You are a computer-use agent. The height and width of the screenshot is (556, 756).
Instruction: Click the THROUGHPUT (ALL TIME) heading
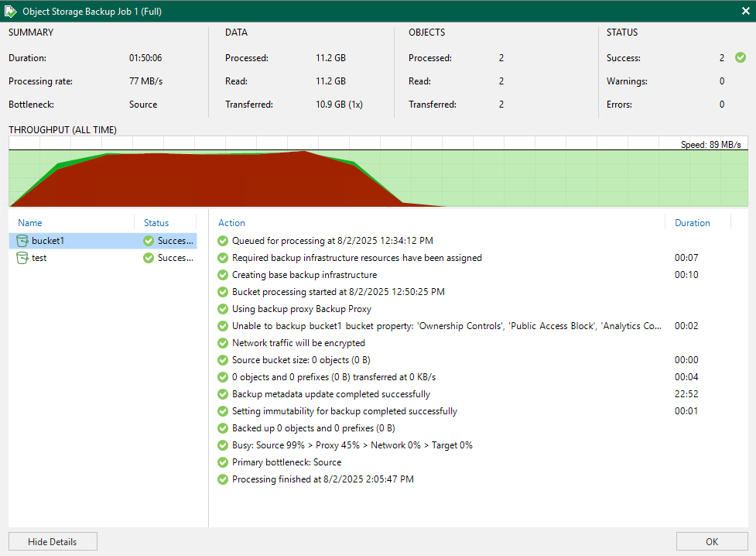pyautogui.click(x=63, y=130)
